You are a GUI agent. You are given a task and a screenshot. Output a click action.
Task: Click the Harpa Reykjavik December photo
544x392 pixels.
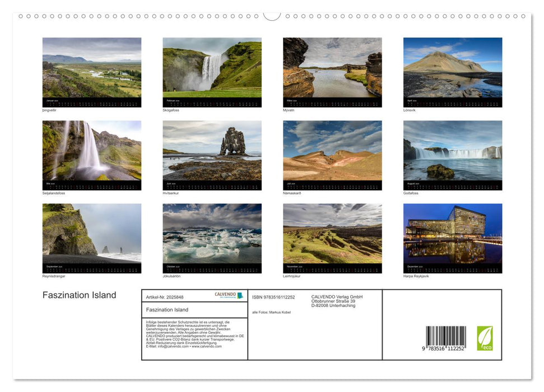pyautogui.click(x=452, y=237)
